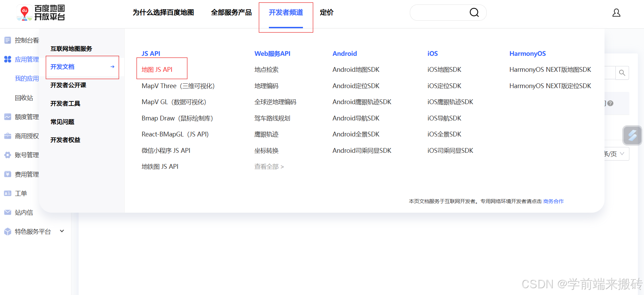The height and width of the screenshot is (295, 644).
Task: Open the 地点检索 link
Action: click(x=267, y=69)
